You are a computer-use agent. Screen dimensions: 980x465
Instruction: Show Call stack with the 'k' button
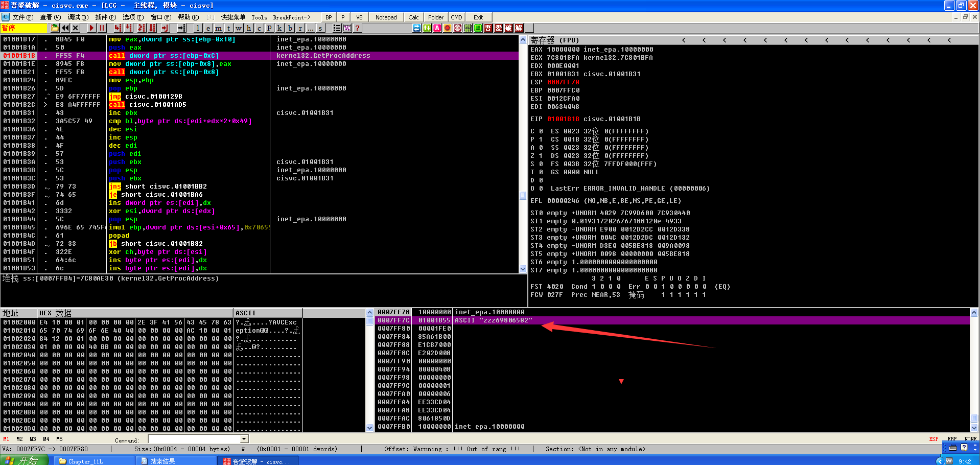click(x=279, y=28)
